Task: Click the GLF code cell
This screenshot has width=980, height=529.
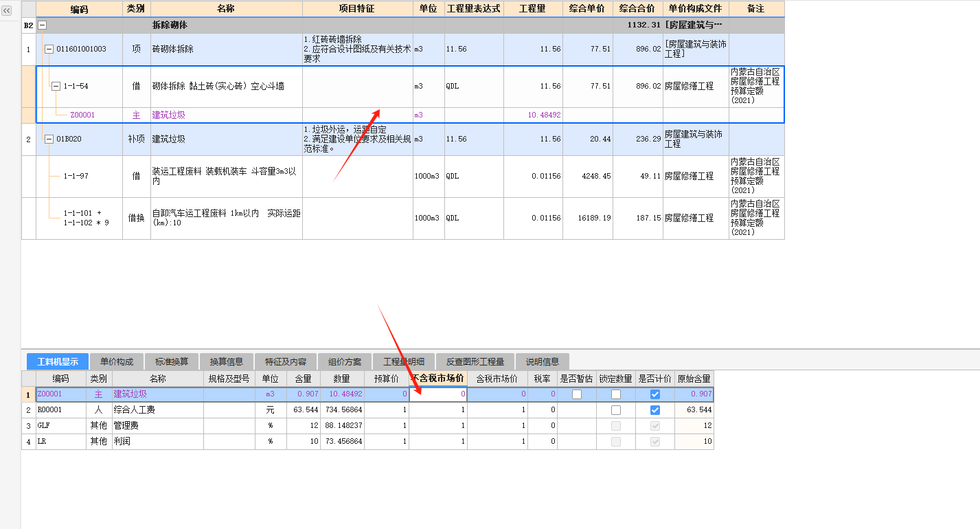Action: click(x=60, y=426)
